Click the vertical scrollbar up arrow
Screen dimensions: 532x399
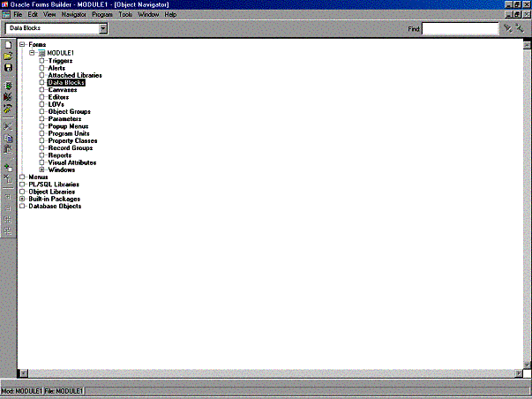[x=527, y=45]
